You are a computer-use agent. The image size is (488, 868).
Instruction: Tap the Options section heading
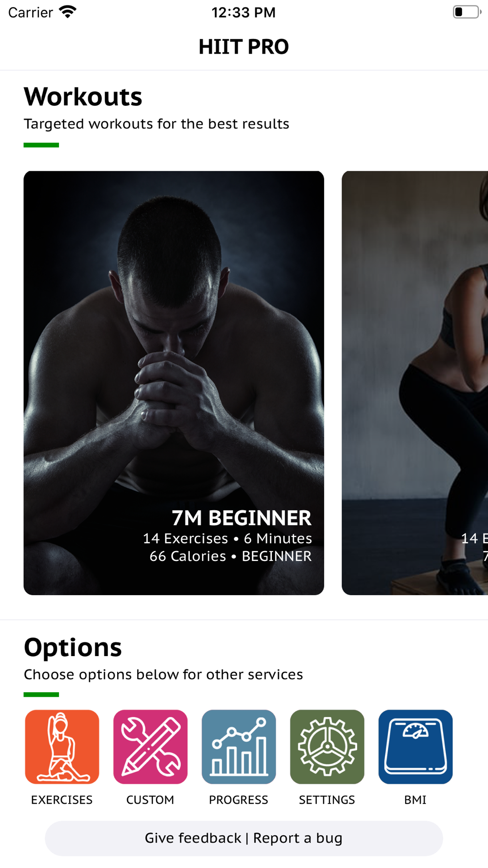coord(73,648)
